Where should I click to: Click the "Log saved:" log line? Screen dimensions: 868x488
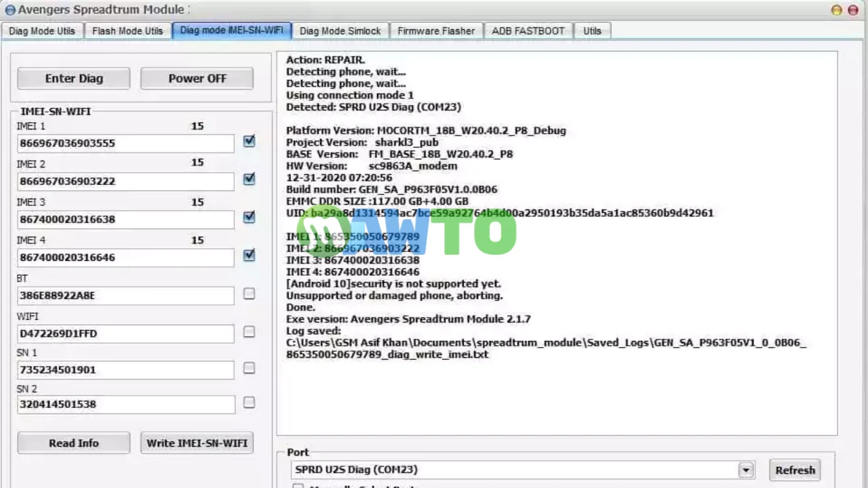coord(313,331)
